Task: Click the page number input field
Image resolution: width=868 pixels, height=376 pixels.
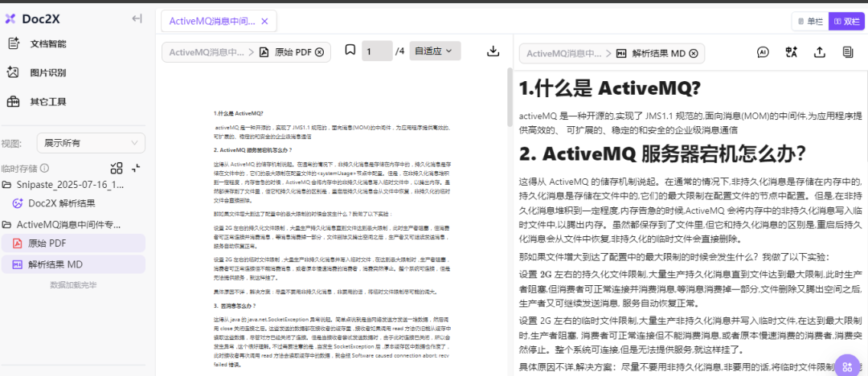Action: click(377, 51)
